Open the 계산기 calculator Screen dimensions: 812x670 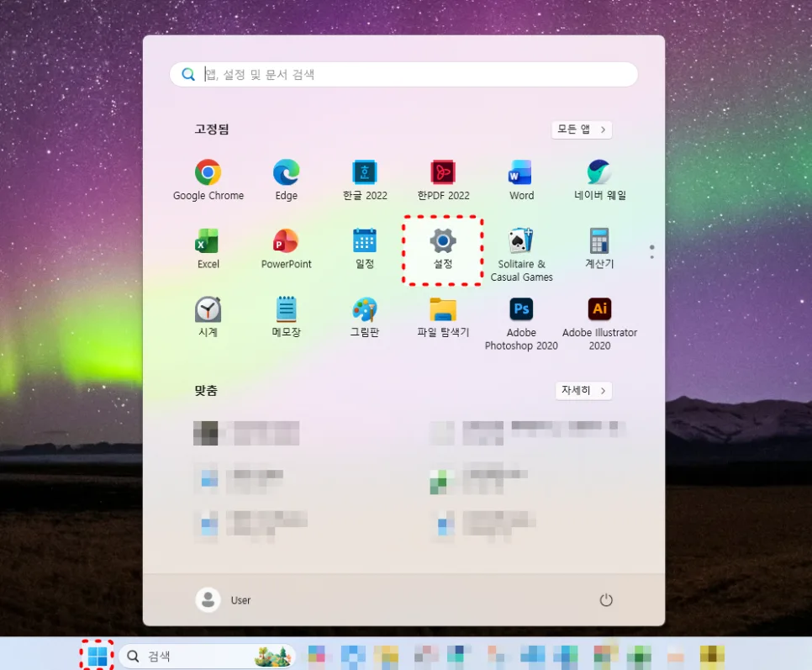[599, 240]
